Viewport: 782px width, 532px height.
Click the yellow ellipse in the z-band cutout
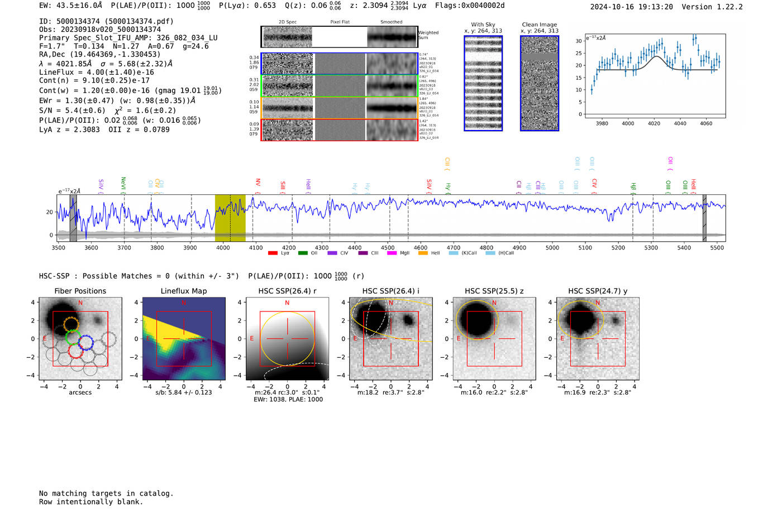point(477,320)
